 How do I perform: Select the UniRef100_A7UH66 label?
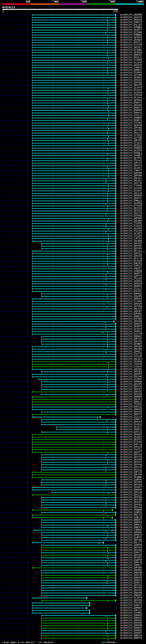(131, 60)
